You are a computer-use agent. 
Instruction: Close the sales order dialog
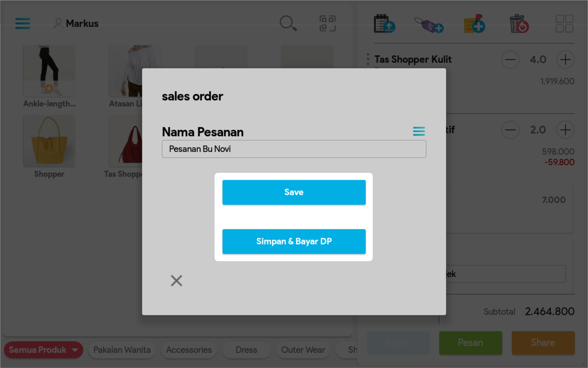pos(176,281)
